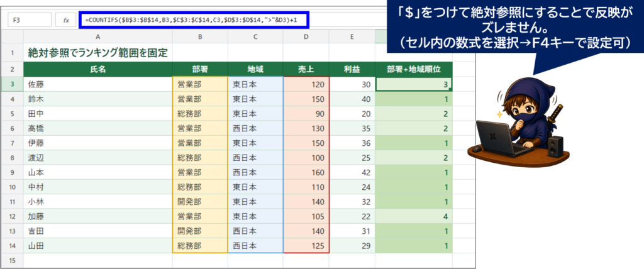The image size is (644, 269).
Task: Click the 部署+地域順位 header cell
Action: (414, 69)
